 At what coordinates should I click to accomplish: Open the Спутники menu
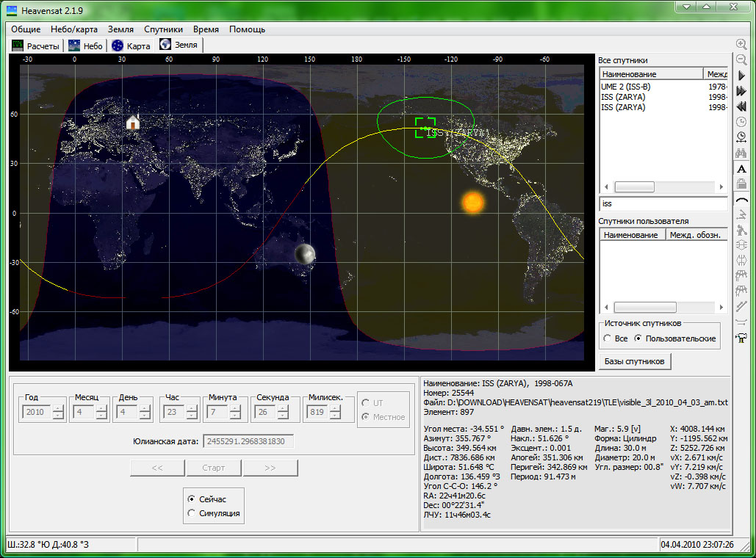(163, 29)
